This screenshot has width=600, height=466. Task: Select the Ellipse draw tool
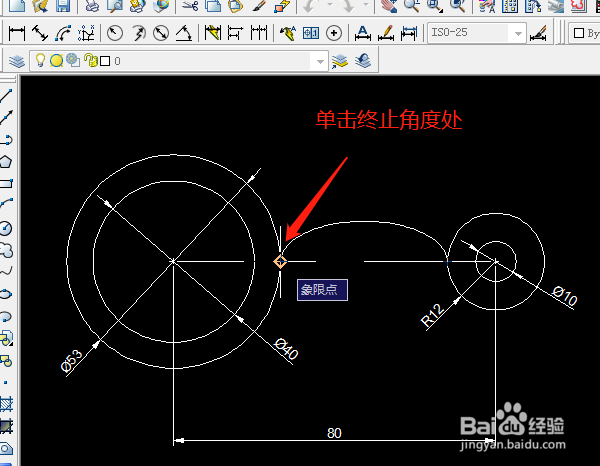7,294
